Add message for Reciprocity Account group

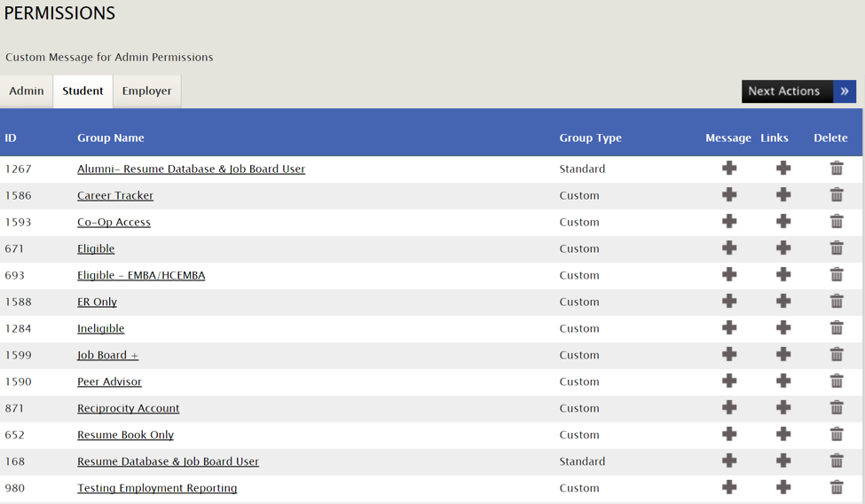pyautogui.click(x=729, y=407)
